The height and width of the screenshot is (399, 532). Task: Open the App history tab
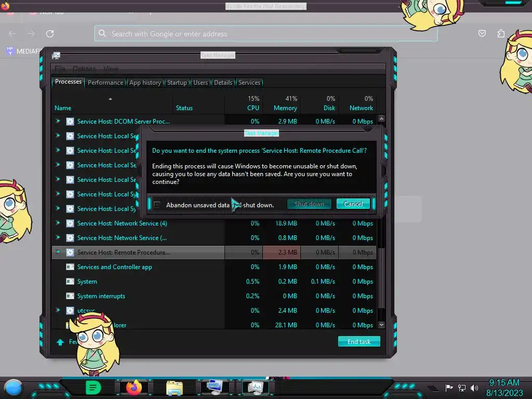click(x=145, y=83)
